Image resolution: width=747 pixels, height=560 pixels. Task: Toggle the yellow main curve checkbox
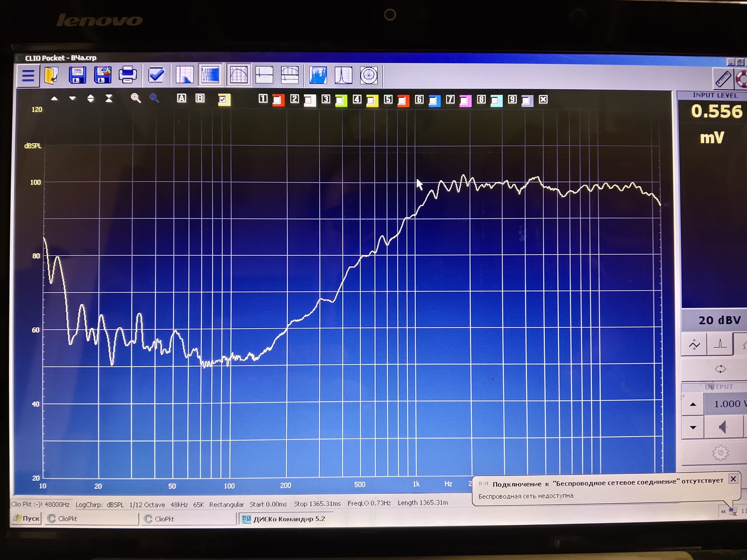pyautogui.click(x=224, y=100)
